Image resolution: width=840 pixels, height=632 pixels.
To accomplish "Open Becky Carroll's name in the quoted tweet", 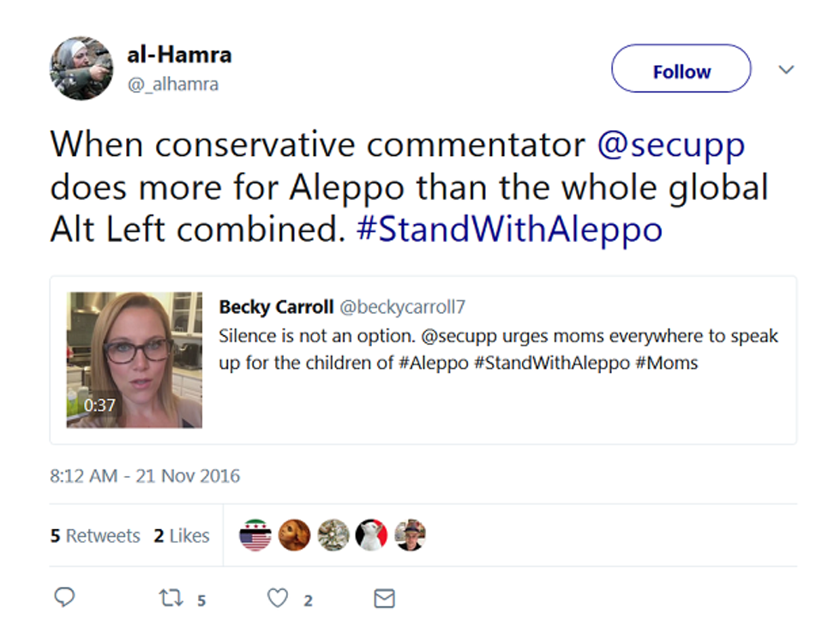I will click(275, 307).
